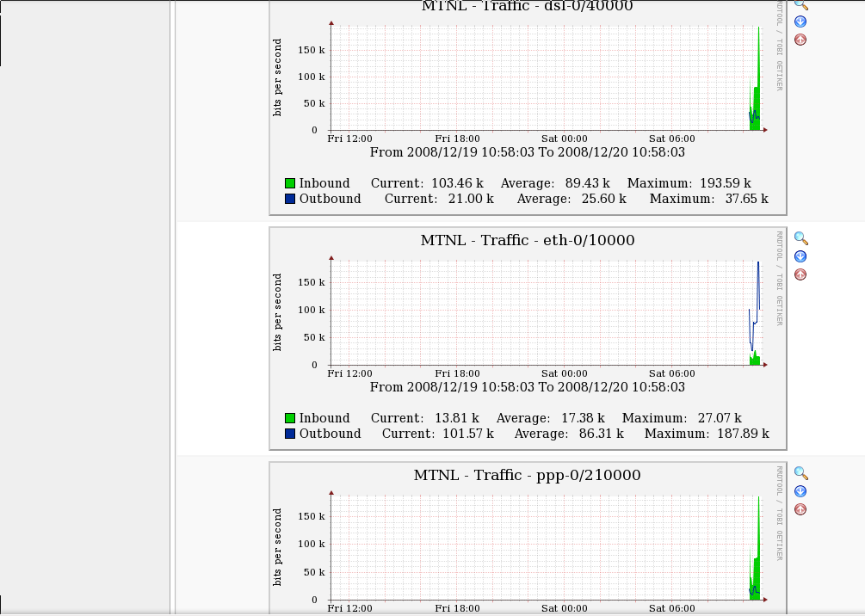Screen dimensions: 865x616
Task: Click 'Fri 12:00' axis label on eth-0/10000 graph
Action: click(349, 373)
